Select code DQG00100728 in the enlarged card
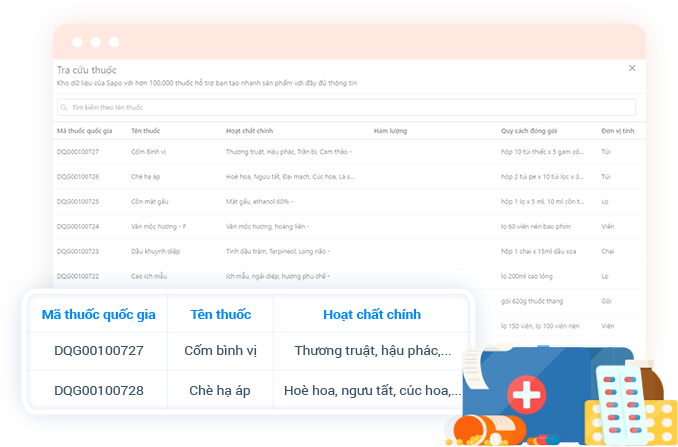This screenshot has width=678, height=447. coord(99,390)
